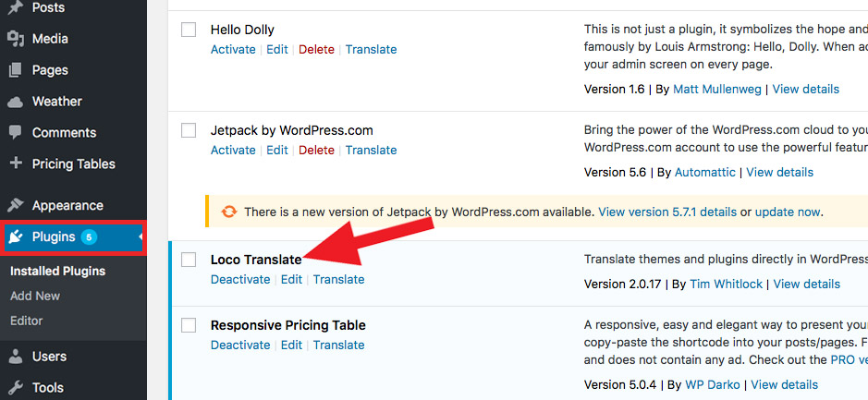Open the plugin Editor submenu item
Viewport: 868px width, 400px height.
tap(27, 321)
